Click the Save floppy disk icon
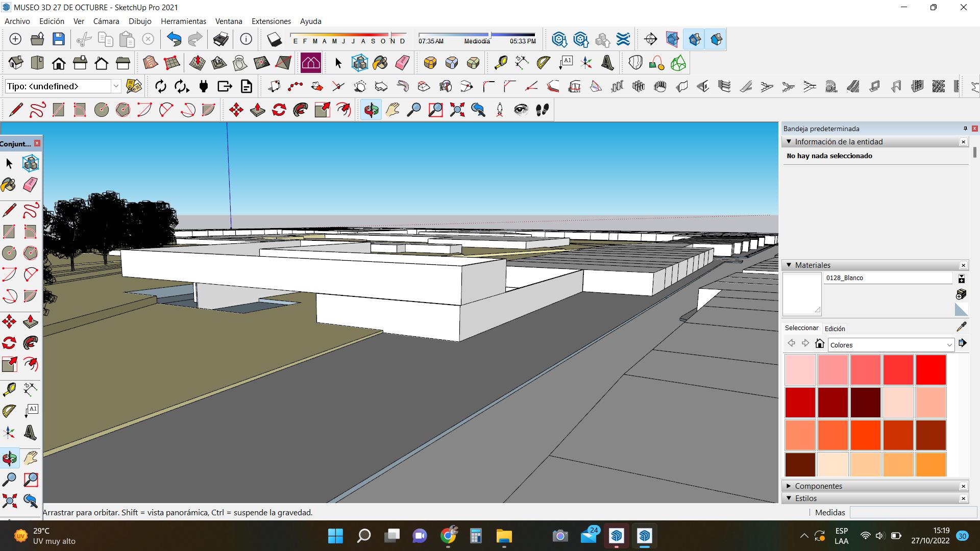 pyautogui.click(x=59, y=39)
